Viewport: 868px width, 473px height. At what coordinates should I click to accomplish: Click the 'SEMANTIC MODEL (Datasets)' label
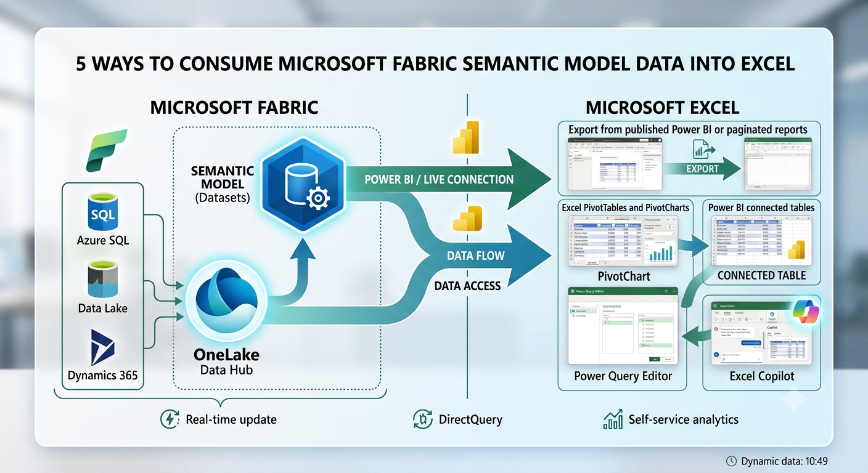point(223,184)
